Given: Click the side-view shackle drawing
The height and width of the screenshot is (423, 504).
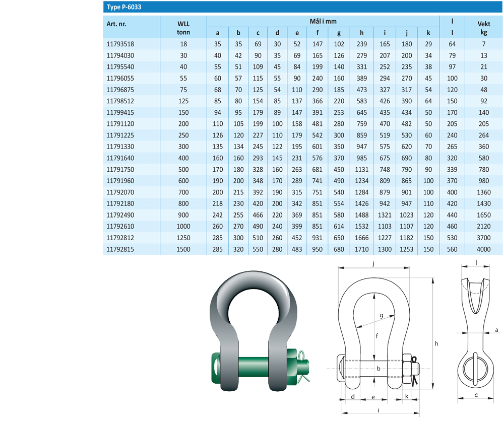Looking at the screenshot, I should pos(476,332).
